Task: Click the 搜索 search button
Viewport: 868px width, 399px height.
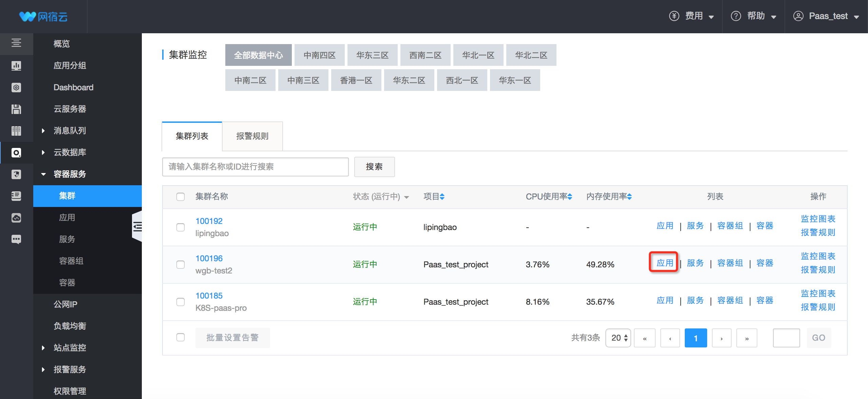Action: (374, 167)
